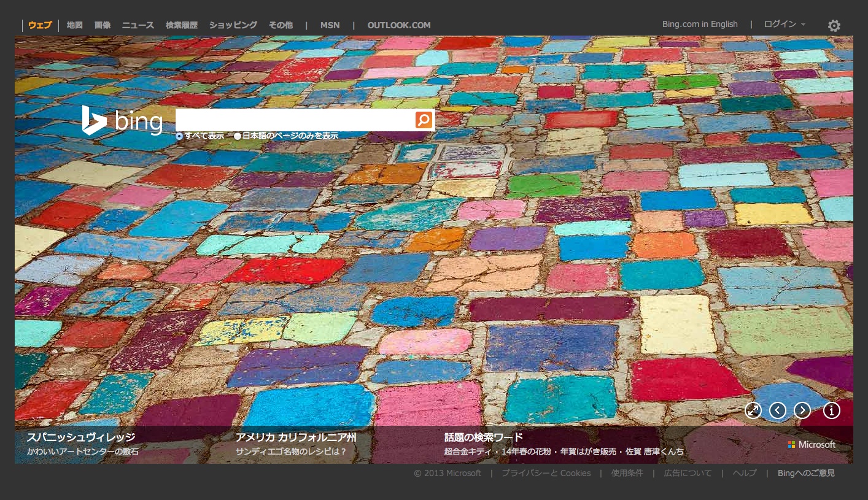Show the next background image
The image size is (868, 500).
[x=802, y=410]
